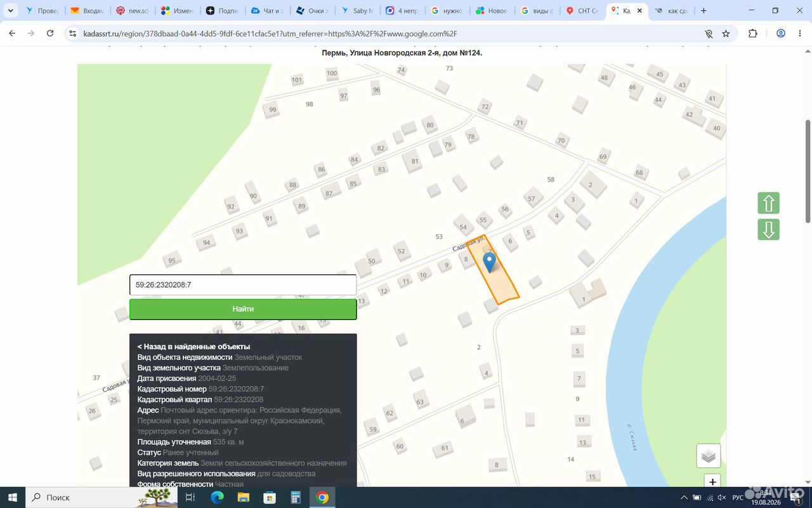Open File Explorer from taskbar
The image size is (812, 508).
coord(243,497)
